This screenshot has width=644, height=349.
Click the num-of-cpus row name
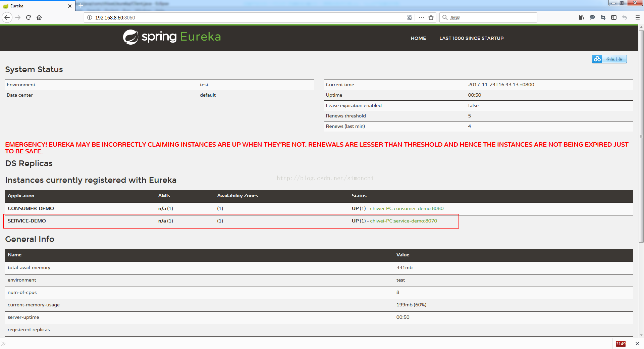tap(22, 292)
